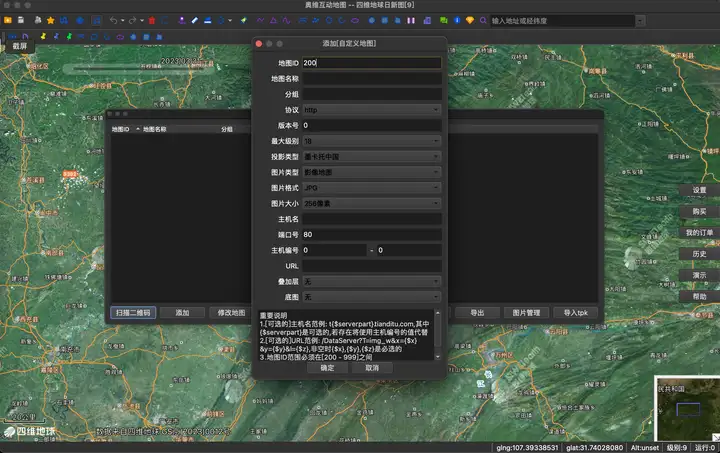Screen dimensions: 720x453
Task: Open the 协议 http dropdown
Action: (371, 110)
